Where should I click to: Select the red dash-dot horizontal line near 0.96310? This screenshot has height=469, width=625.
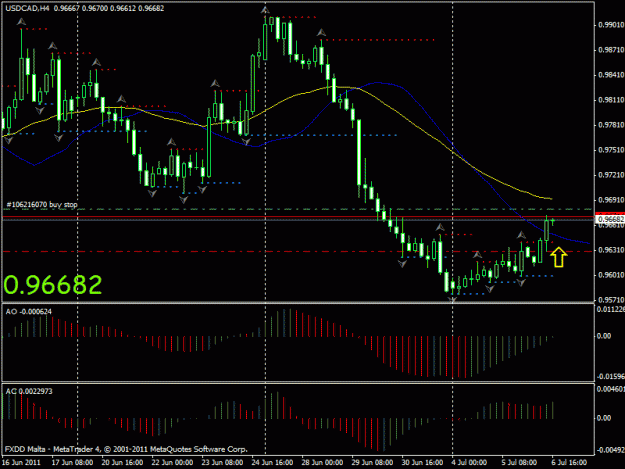click(x=297, y=251)
